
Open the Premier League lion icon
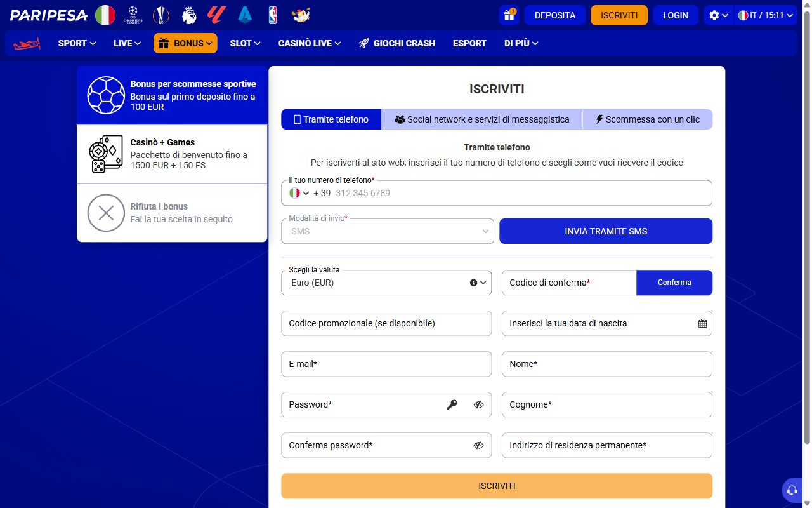(189, 15)
